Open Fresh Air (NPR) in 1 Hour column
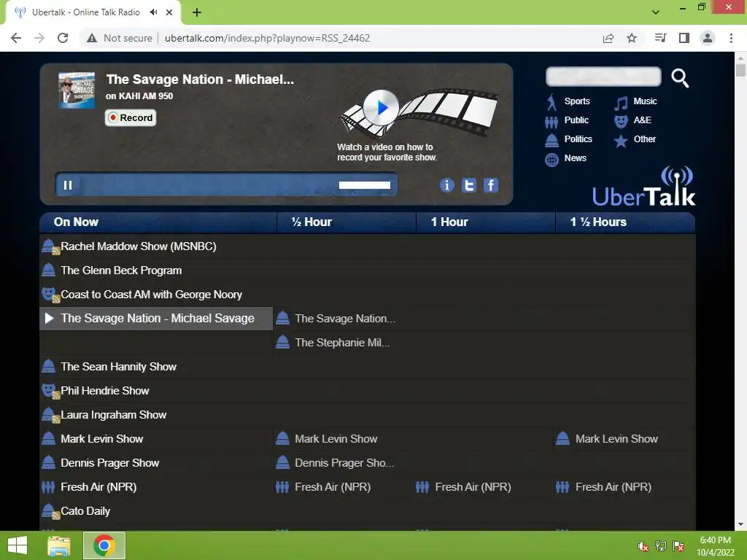Viewport: 747px width, 560px height. pos(473,486)
